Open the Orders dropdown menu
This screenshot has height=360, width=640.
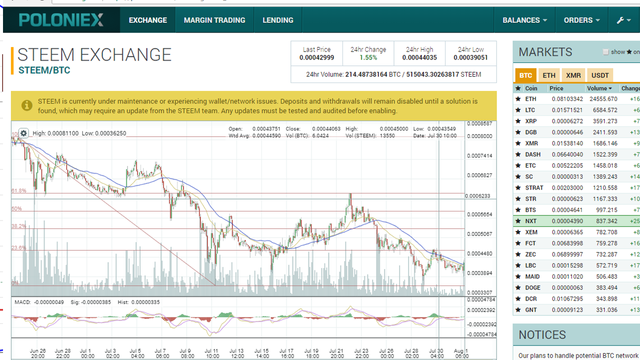tap(582, 20)
